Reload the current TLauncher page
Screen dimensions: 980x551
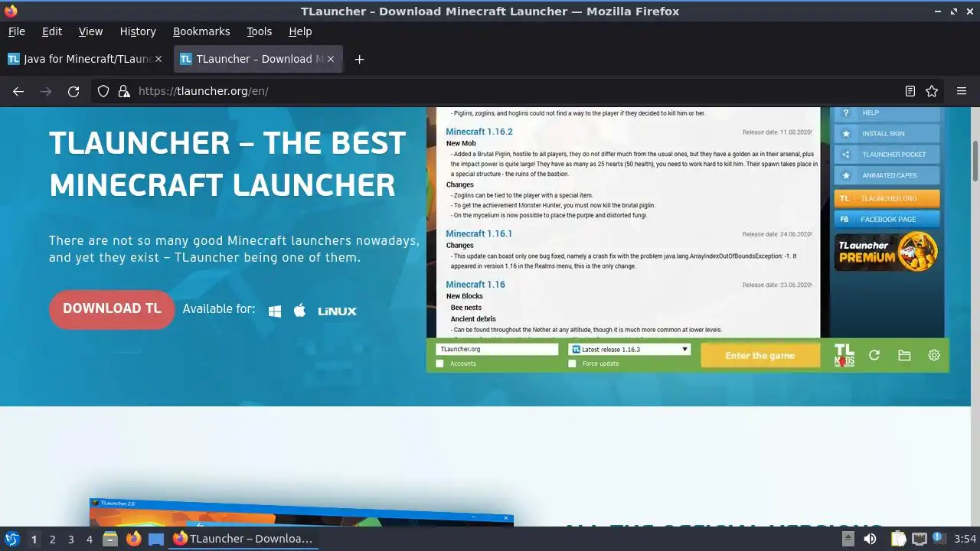pyautogui.click(x=73, y=91)
